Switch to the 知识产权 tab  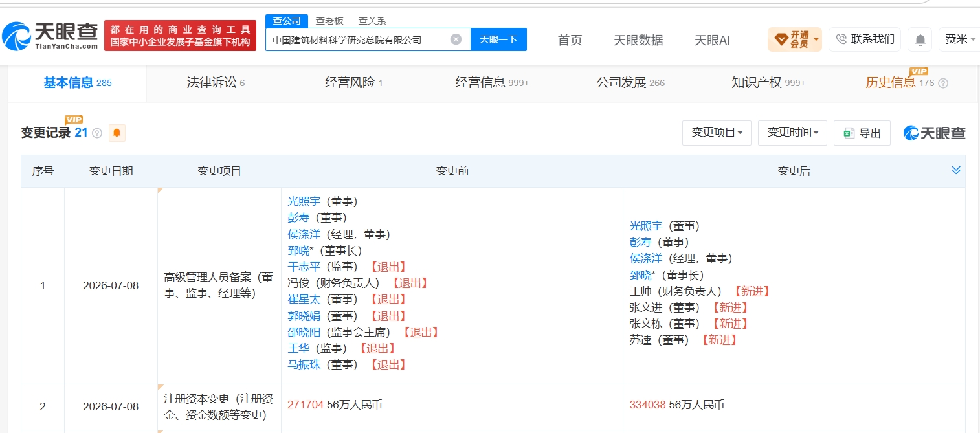pyautogui.click(x=768, y=83)
